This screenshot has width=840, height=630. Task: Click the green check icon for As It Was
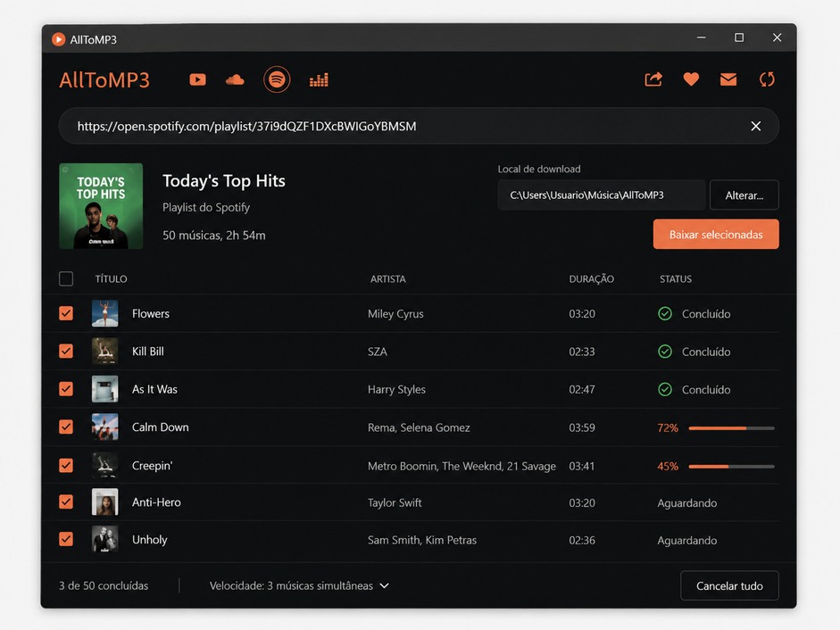[x=665, y=389]
